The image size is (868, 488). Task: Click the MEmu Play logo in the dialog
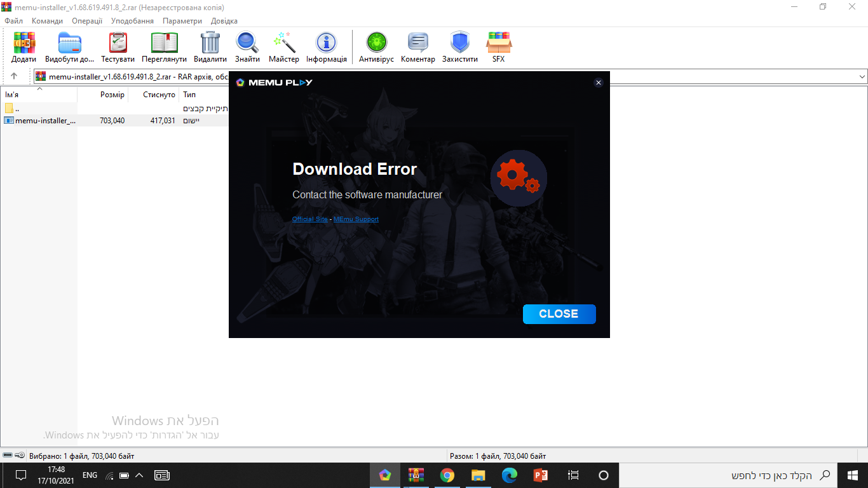(274, 82)
